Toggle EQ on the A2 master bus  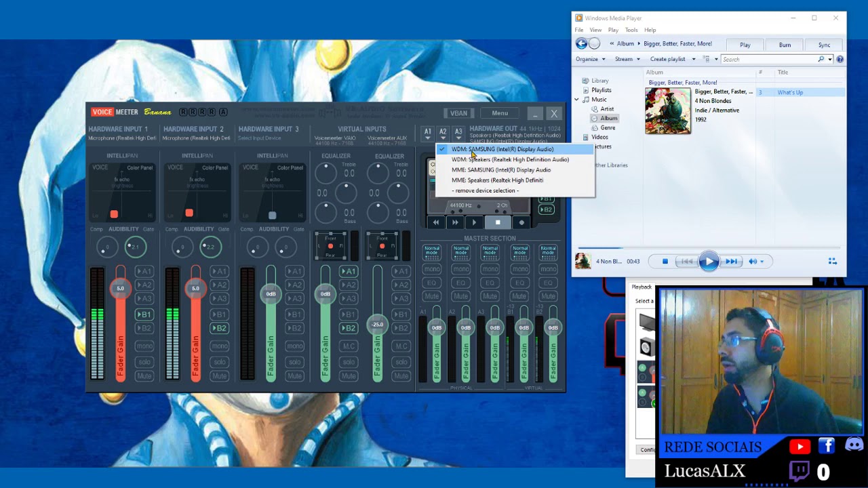click(x=461, y=283)
